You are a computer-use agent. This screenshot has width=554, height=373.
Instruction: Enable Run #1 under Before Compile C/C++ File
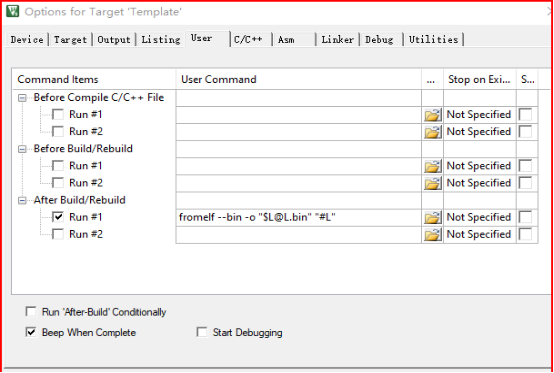pyautogui.click(x=58, y=114)
